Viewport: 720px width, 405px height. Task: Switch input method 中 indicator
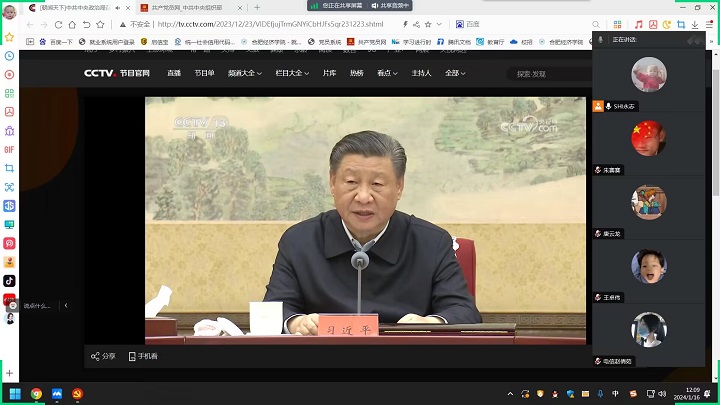[615, 394]
